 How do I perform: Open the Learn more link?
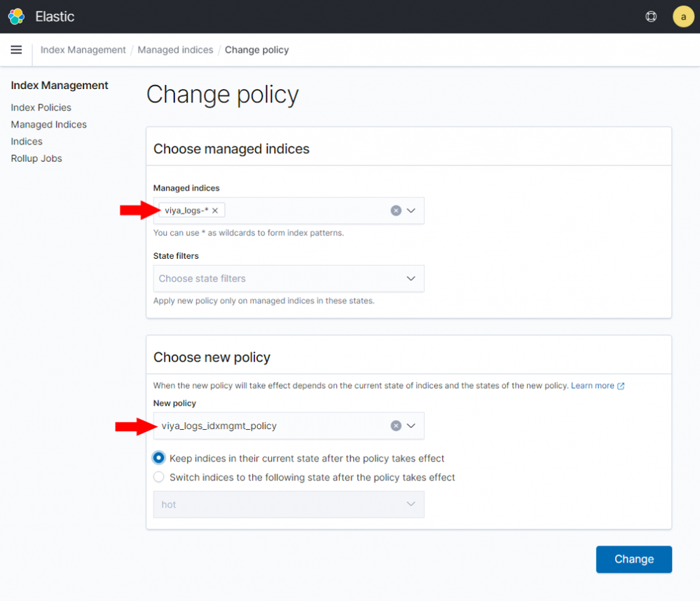click(x=592, y=386)
